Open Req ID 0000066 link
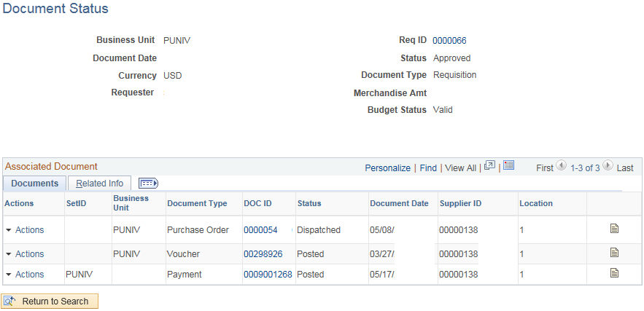Image resolution: width=644 pixels, height=311 pixels. pos(449,41)
